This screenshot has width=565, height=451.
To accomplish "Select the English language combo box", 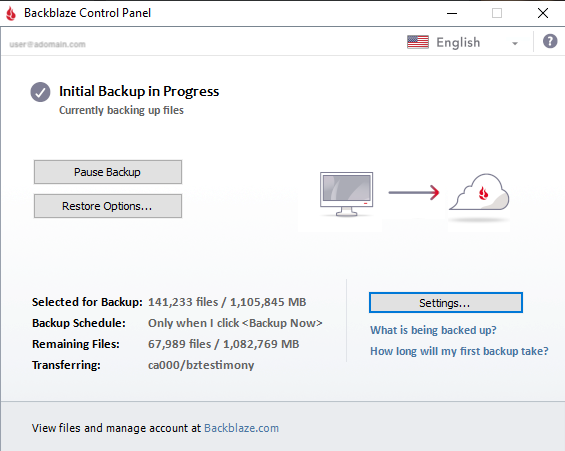I will click(x=463, y=42).
